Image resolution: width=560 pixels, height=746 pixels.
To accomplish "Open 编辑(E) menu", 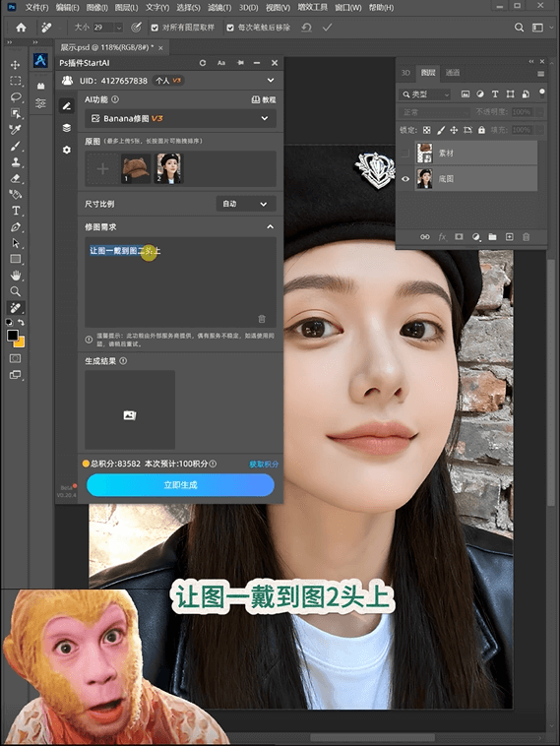I will click(67, 8).
